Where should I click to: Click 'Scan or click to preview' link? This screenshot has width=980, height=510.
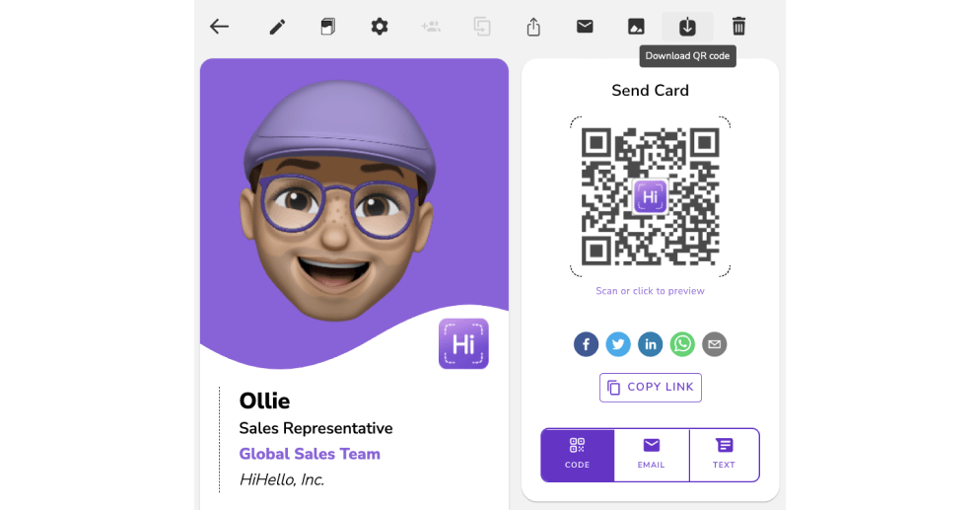tap(650, 291)
